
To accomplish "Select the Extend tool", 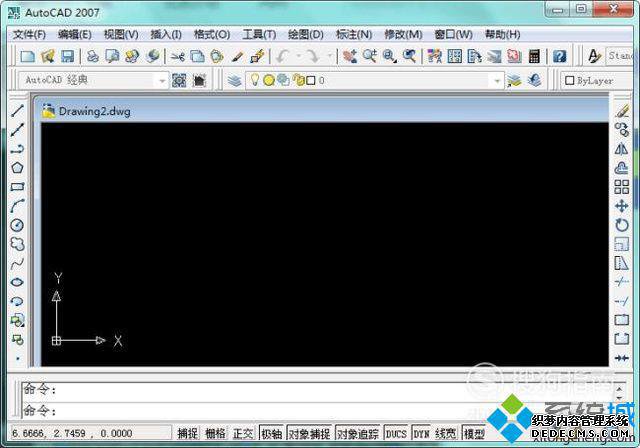I will (x=622, y=301).
